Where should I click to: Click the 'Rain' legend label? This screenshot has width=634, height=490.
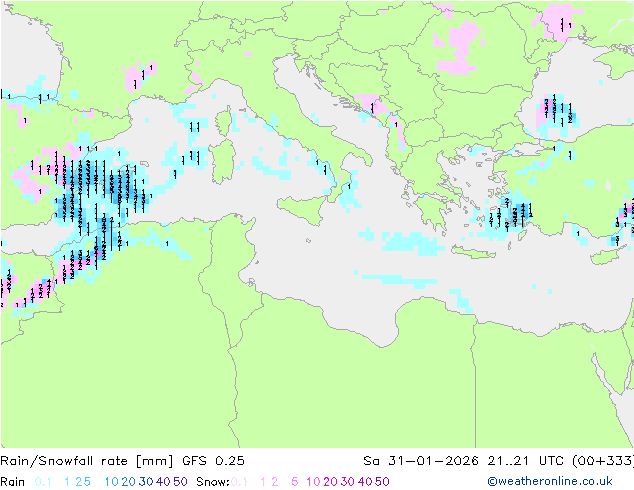pyautogui.click(x=13, y=482)
